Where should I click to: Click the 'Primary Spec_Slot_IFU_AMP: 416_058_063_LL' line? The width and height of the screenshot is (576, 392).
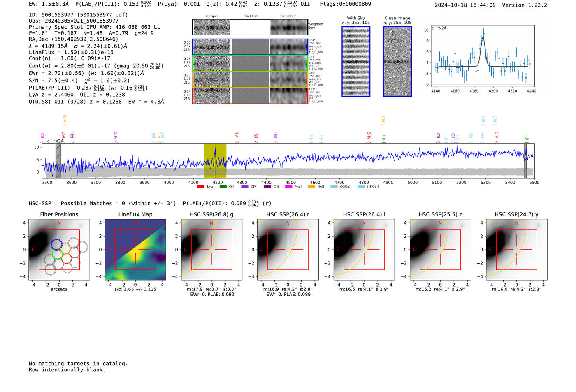point(94,27)
